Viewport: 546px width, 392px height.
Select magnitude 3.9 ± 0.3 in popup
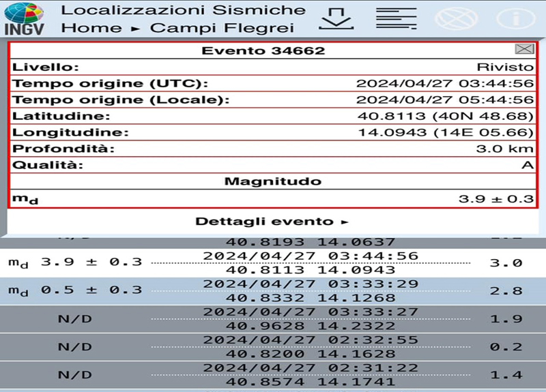(x=496, y=199)
